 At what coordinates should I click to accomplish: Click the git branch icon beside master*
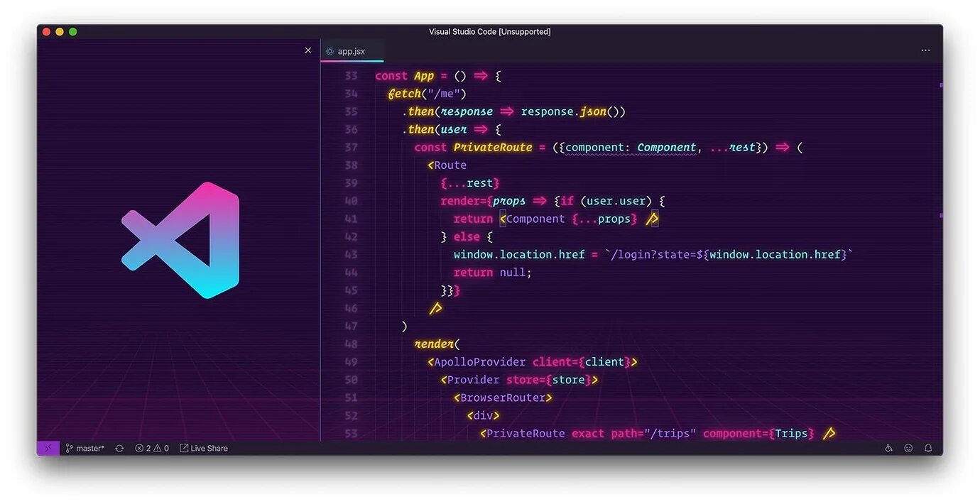coord(70,448)
